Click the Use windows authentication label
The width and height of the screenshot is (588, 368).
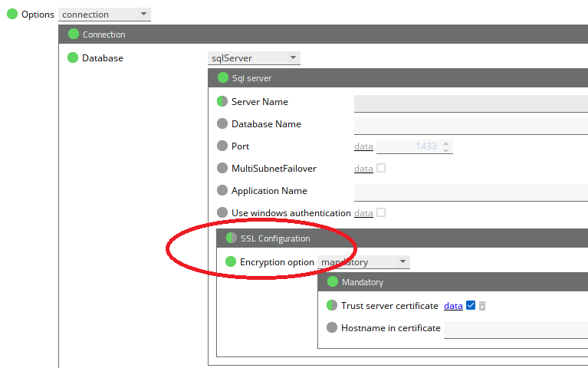(291, 213)
